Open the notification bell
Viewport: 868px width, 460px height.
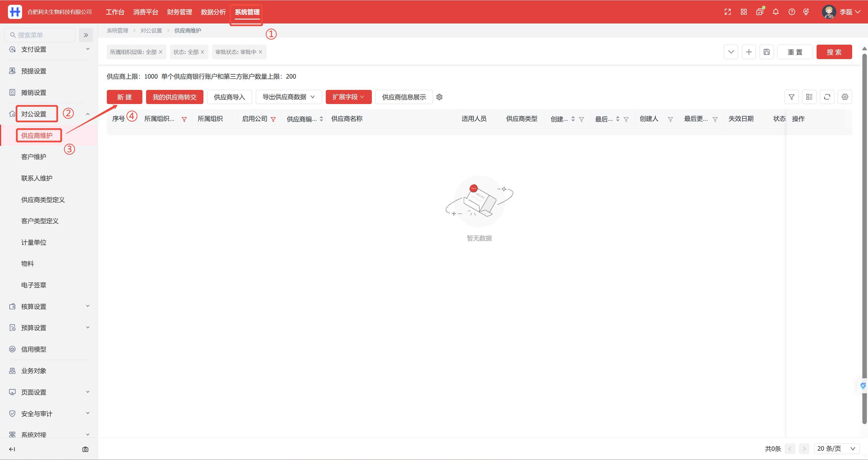pos(776,12)
